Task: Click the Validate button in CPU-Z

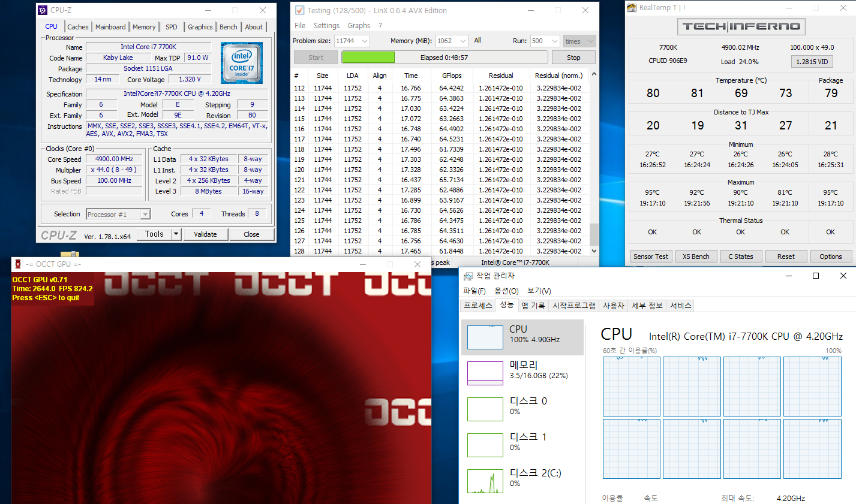Action: point(205,234)
